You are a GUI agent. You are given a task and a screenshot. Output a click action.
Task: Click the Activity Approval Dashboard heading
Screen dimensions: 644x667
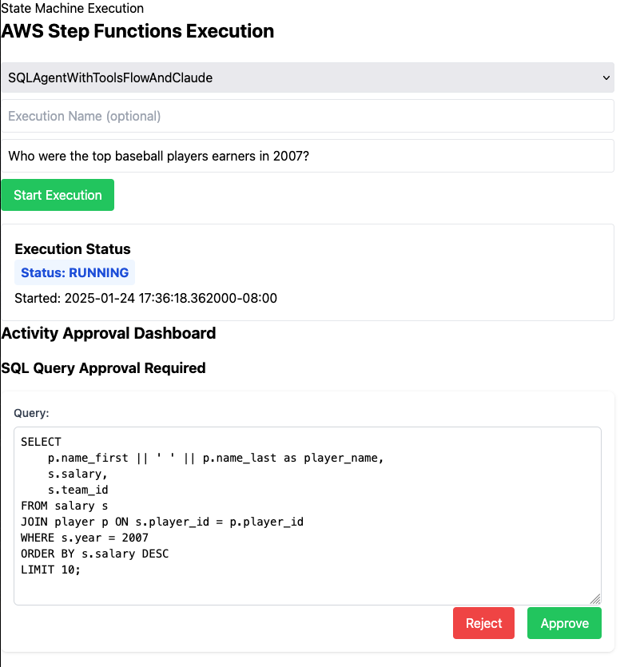(x=109, y=333)
